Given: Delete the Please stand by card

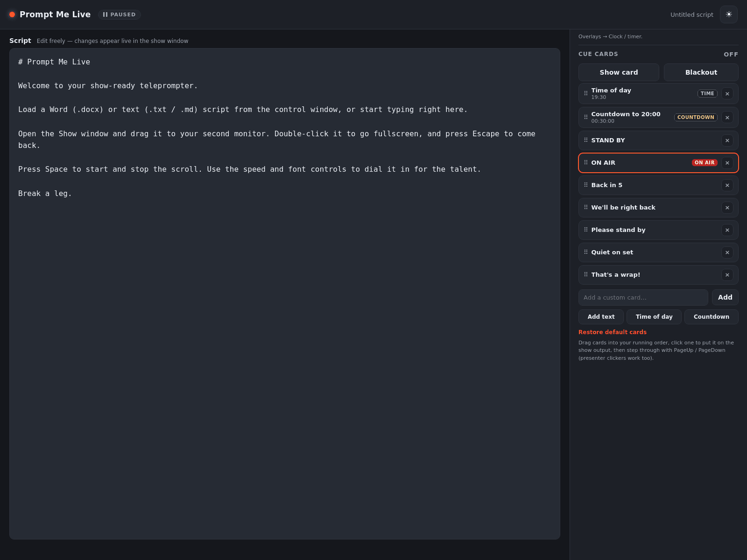Looking at the screenshot, I should (727, 230).
